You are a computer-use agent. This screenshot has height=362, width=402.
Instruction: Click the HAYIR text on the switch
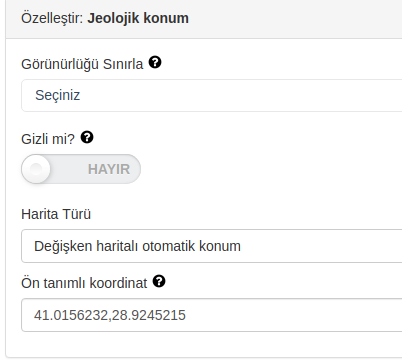[x=109, y=169]
